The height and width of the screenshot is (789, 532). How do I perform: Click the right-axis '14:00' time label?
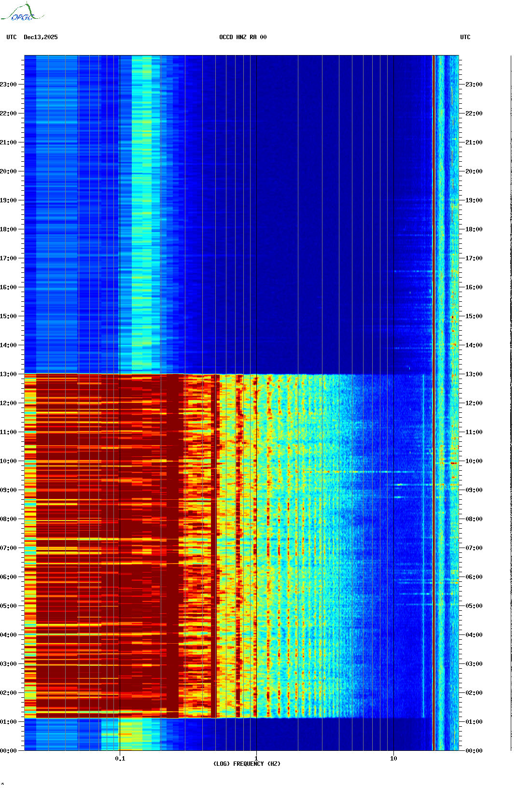[474, 345]
